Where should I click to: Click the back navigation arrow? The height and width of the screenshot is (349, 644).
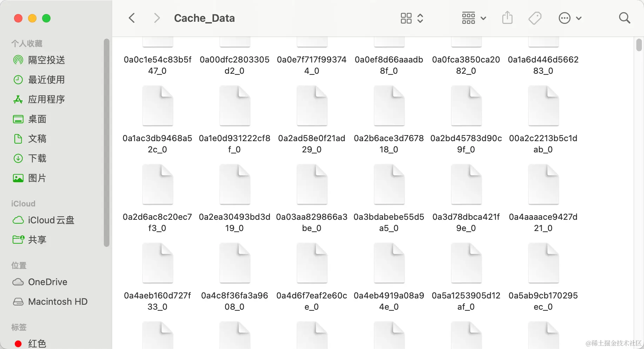pyautogui.click(x=132, y=18)
